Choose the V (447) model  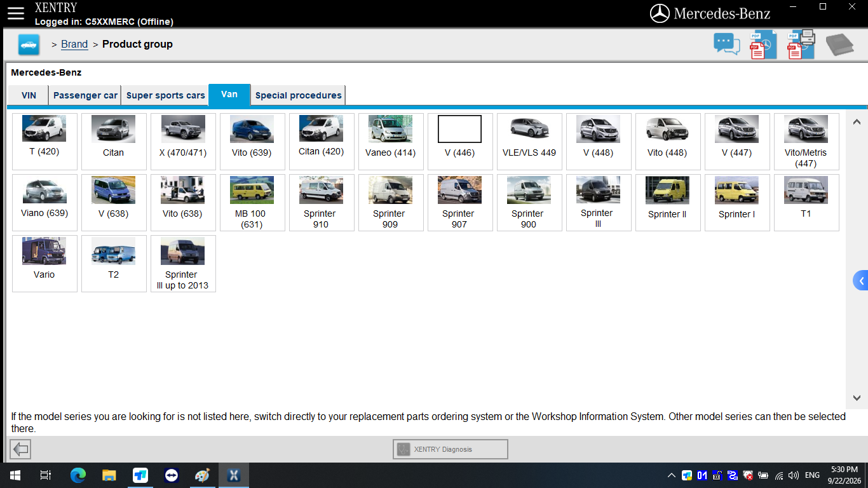click(737, 142)
